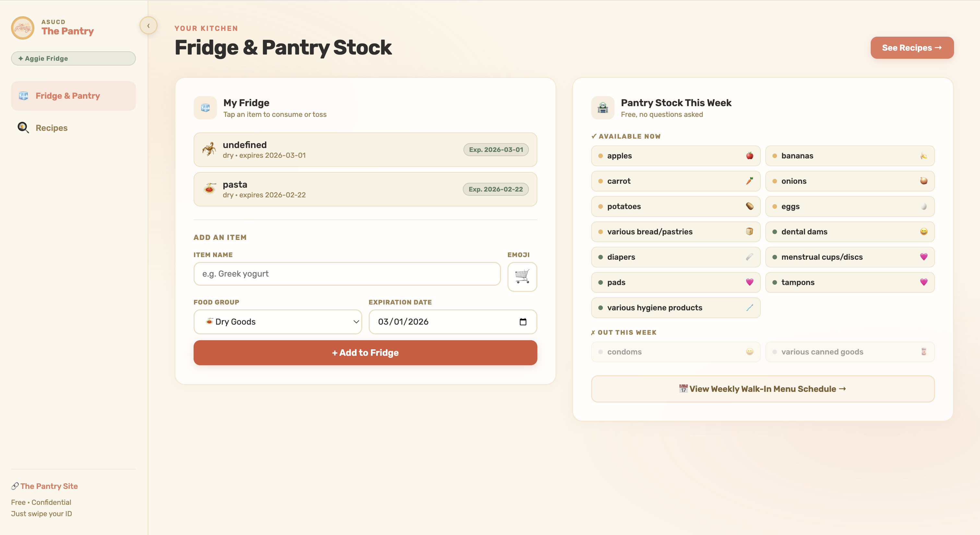Click the shopping cart emoji picker

click(522, 277)
